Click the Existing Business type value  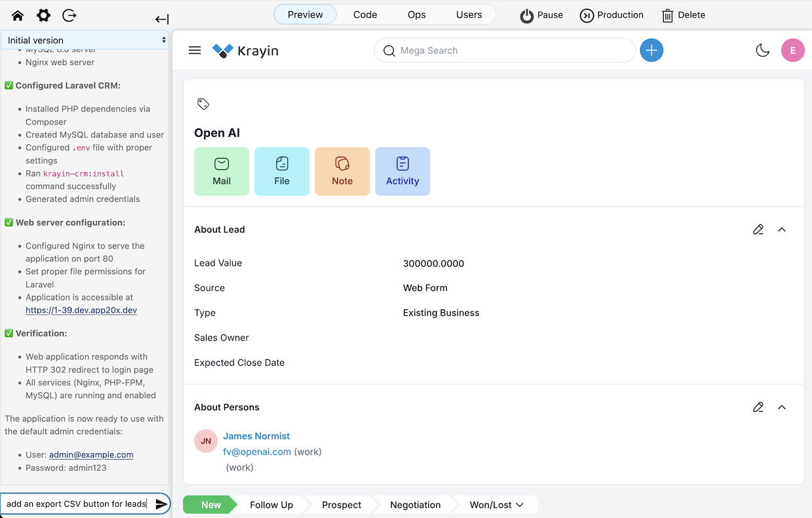441,313
